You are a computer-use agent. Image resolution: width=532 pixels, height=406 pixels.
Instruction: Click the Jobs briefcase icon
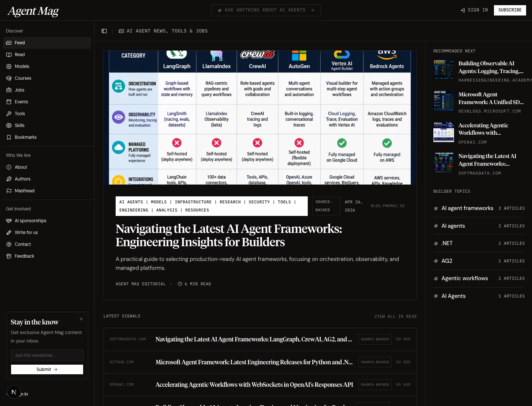pyautogui.click(x=9, y=90)
